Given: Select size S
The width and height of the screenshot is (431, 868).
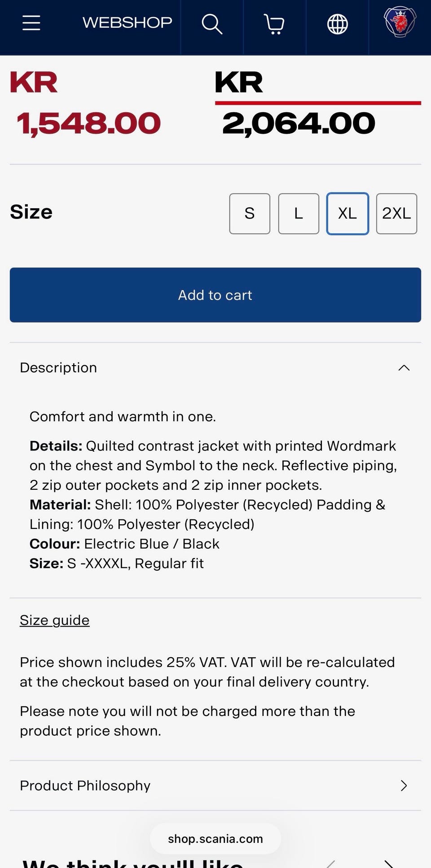Looking at the screenshot, I should point(250,214).
